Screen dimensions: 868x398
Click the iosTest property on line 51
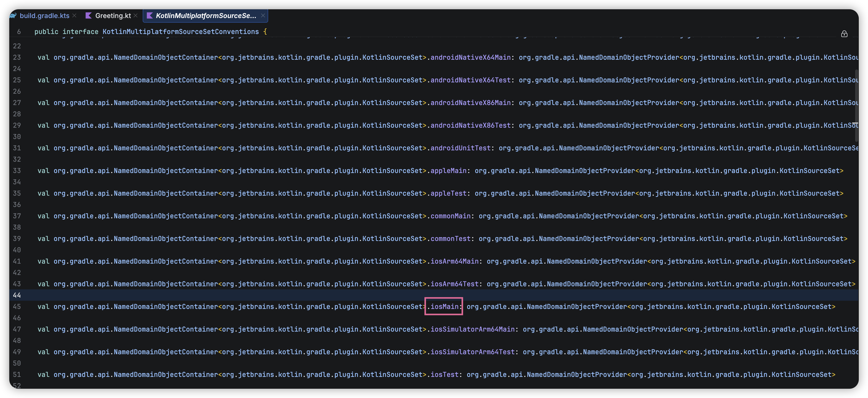coord(445,374)
